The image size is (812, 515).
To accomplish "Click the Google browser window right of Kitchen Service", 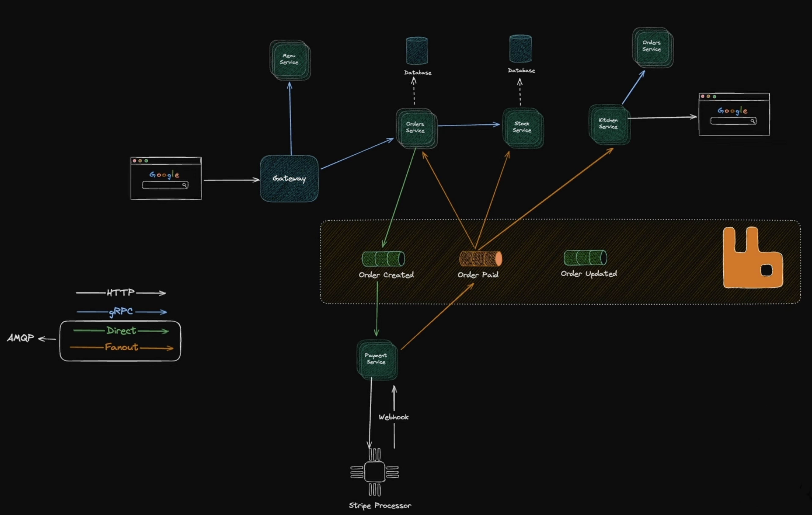I will coord(734,114).
